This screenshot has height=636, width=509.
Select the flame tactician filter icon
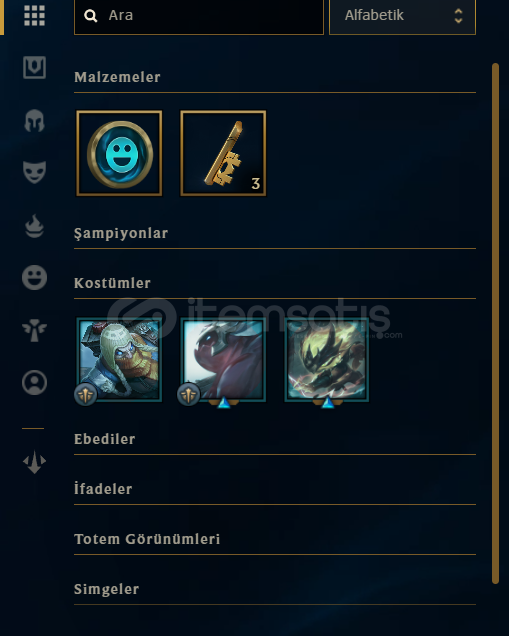34,226
